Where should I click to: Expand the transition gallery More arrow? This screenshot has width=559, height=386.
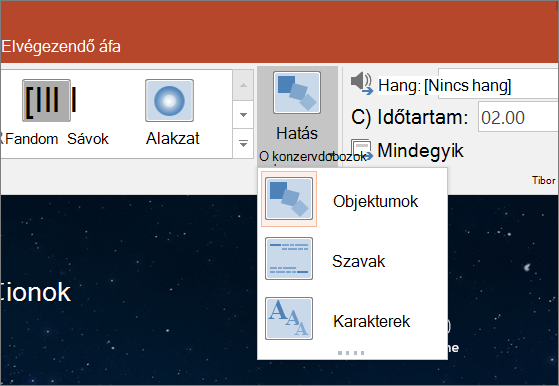tap(243, 144)
